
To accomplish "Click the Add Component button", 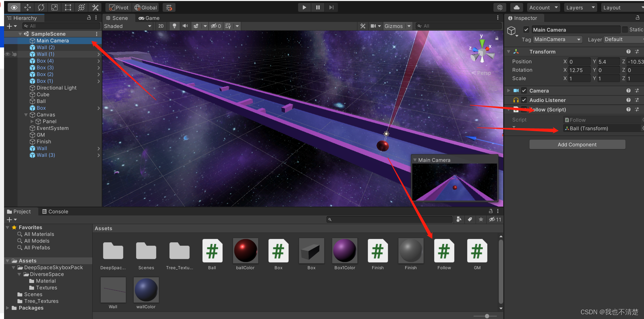I will (577, 144).
